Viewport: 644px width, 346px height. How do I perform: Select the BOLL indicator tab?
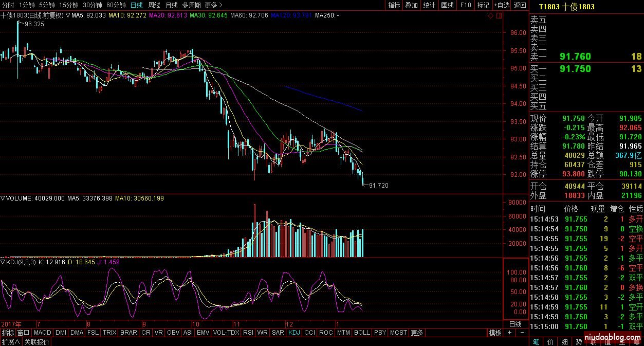click(362, 333)
